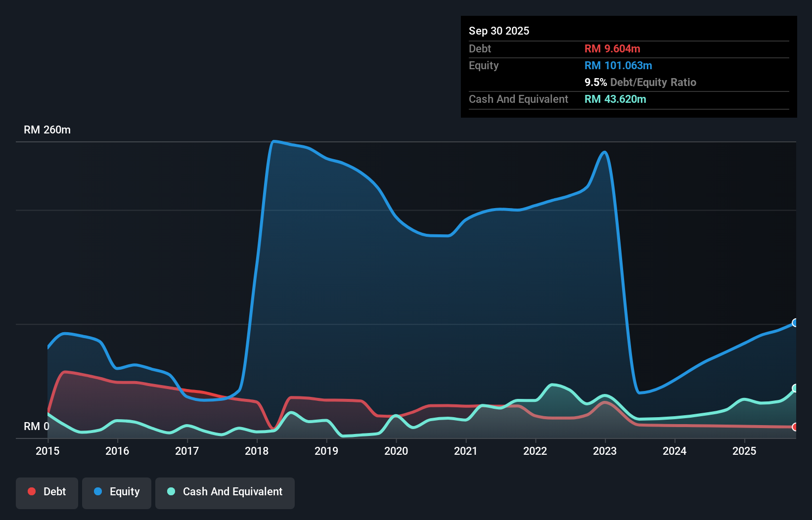Expand the Cash And Equivalent tooltip row

tap(518, 99)
